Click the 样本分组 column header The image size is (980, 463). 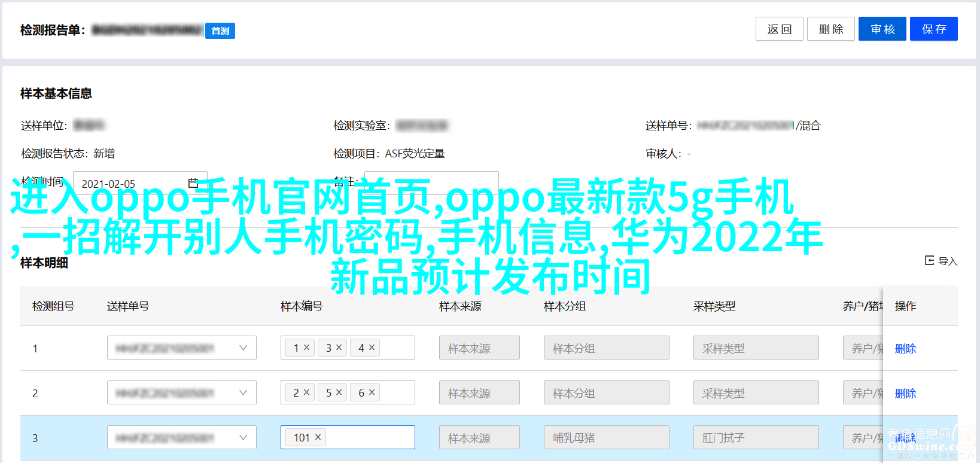[x=565, y=306]
